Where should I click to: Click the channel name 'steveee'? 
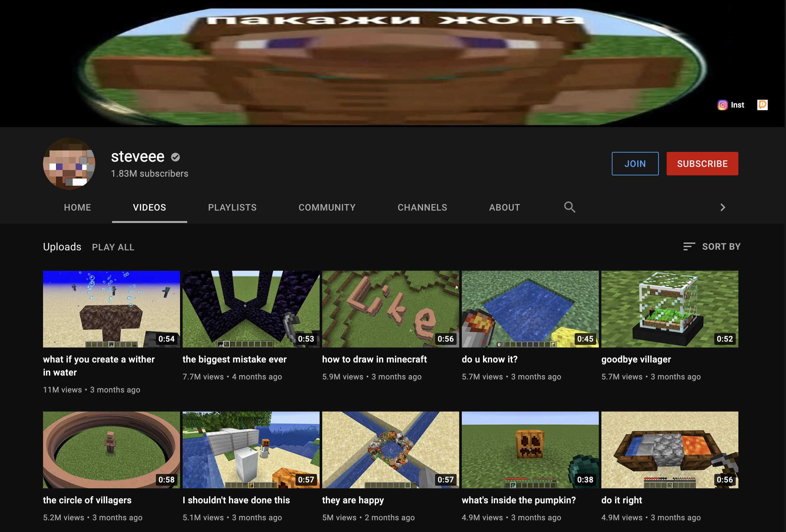tap(138, 157)
